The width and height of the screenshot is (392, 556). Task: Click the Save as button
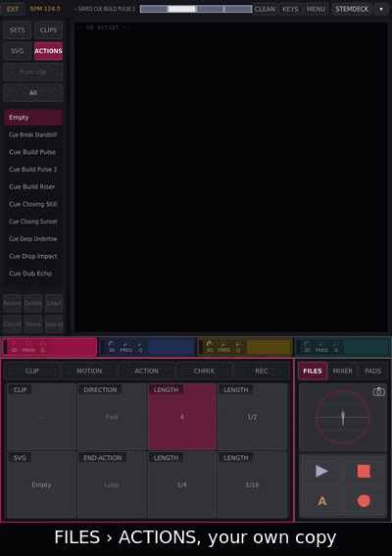click(x=54, y=325)
